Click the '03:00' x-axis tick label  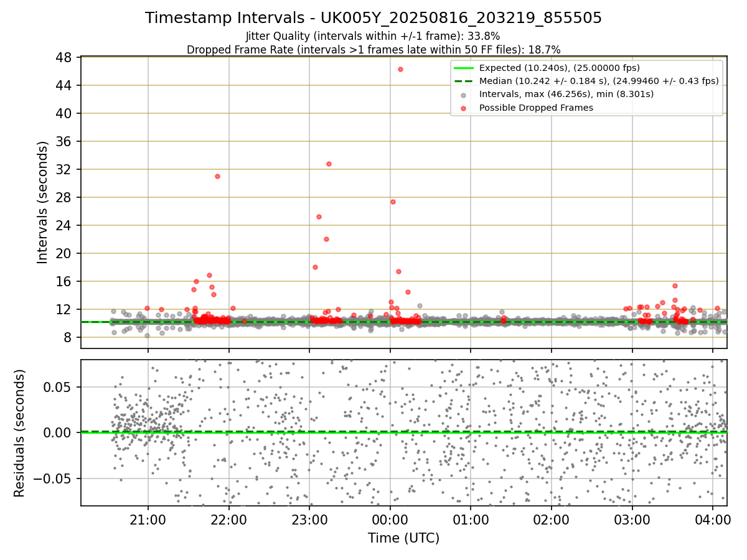click(x=632, y=521)
